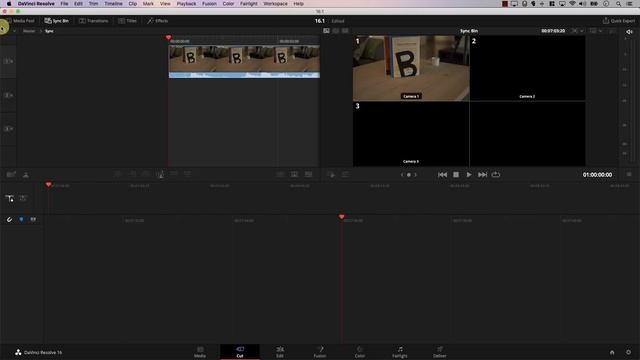Image resolution: width=640 pixels, height=360 pixels.
Task: Click the jog control dot between arrows
Action: coord(409,175)
